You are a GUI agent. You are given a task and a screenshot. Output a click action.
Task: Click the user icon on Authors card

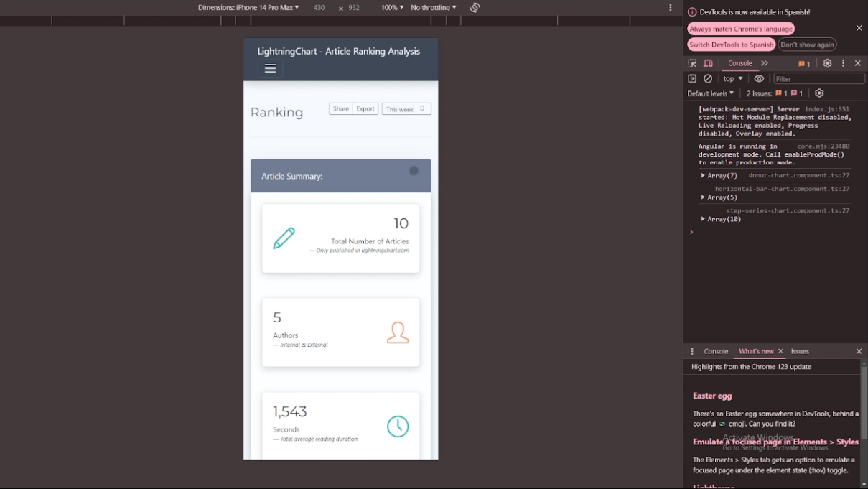[398, 332]
